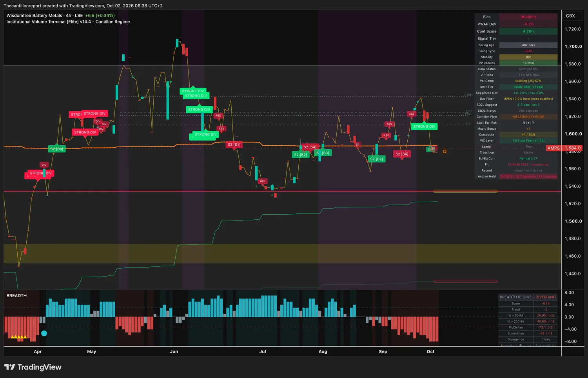
Task: Click the VIX Layer Low Fear value
Action: coord(528,141)
